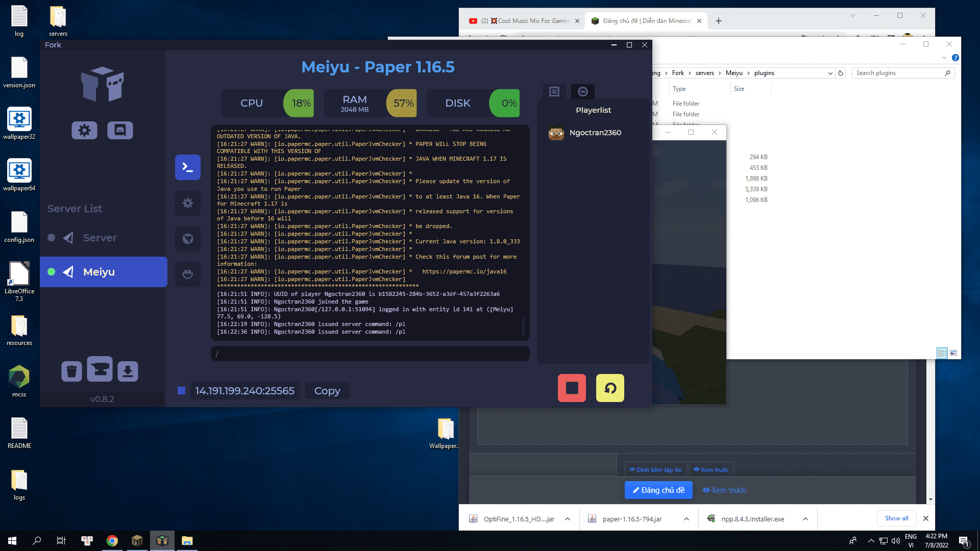Switch to the Cool Music Mix Chrome tab
The width and height of the screenshot is (980, 551).
pos(526,21)
